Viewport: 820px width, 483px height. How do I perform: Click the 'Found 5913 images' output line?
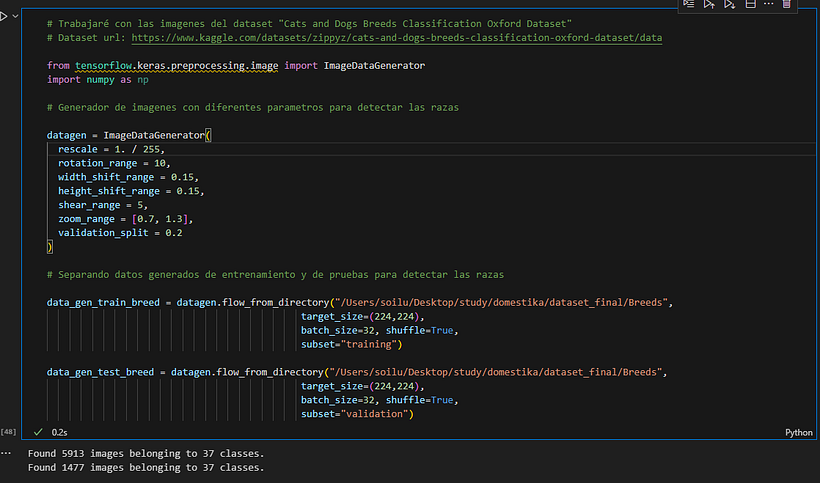(145, 452)
